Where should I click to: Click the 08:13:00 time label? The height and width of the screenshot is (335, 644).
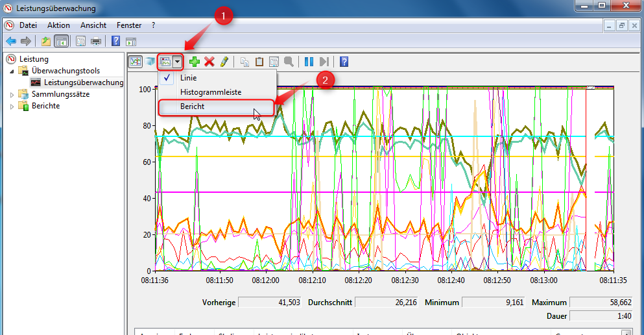point(543,280)
